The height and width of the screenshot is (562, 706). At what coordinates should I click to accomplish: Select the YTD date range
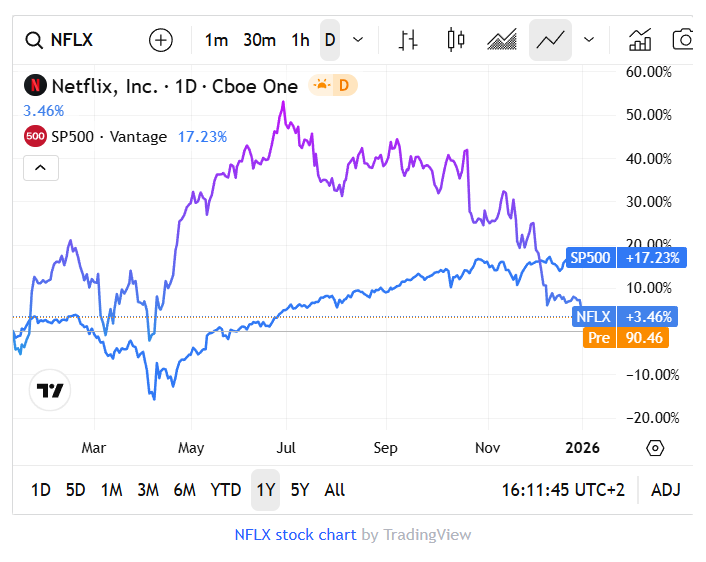[x=226, y=490]
